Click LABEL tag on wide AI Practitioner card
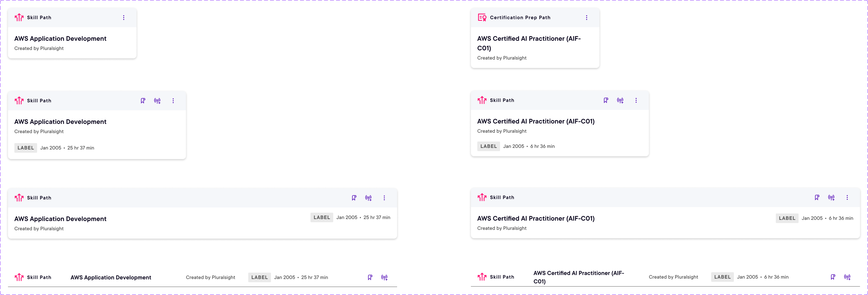This screenshot has width=868, height=295. click(x=787, y=218)
